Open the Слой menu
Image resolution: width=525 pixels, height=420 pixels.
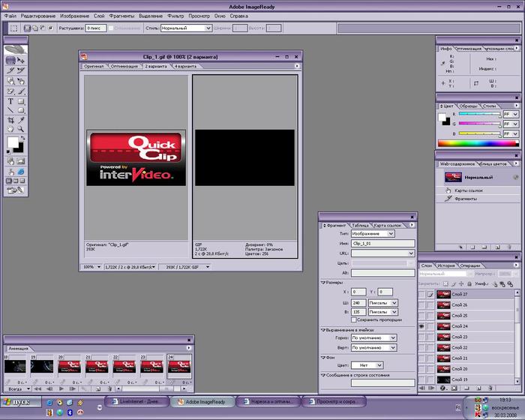pyautogui.click(x=99, y=16)
